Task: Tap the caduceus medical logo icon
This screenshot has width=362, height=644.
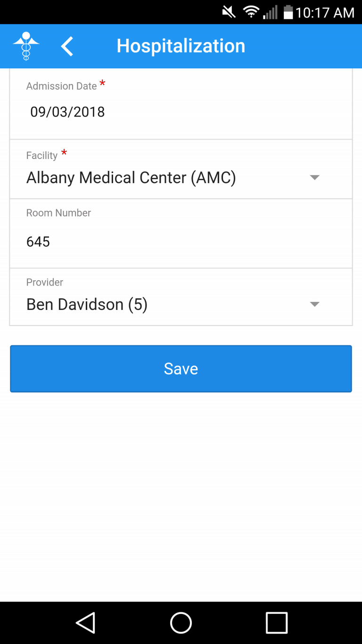Action: tap(26, 46)
